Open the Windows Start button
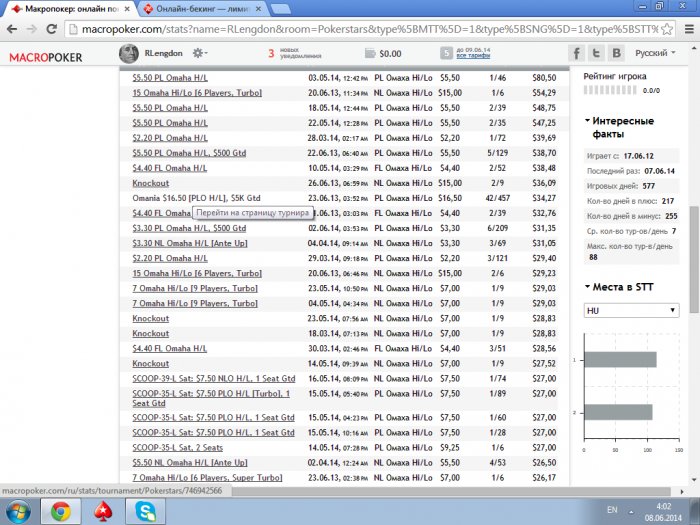This screenshot has width=700, height=525. 18,512
